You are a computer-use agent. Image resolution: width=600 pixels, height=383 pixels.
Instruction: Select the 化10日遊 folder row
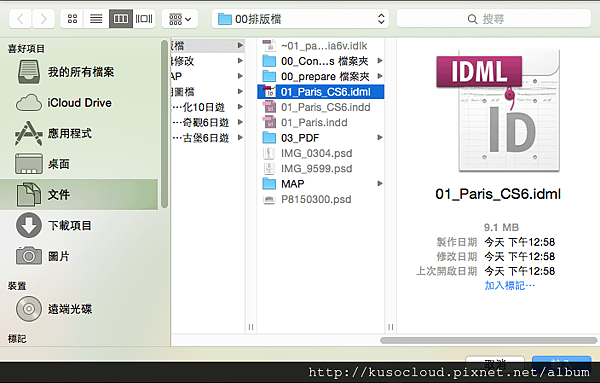pyautogui.click(x=208, y=107)
